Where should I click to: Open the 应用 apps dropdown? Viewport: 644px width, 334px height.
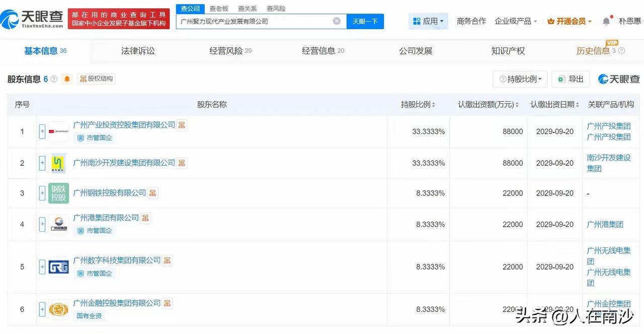tap(428, 21)
